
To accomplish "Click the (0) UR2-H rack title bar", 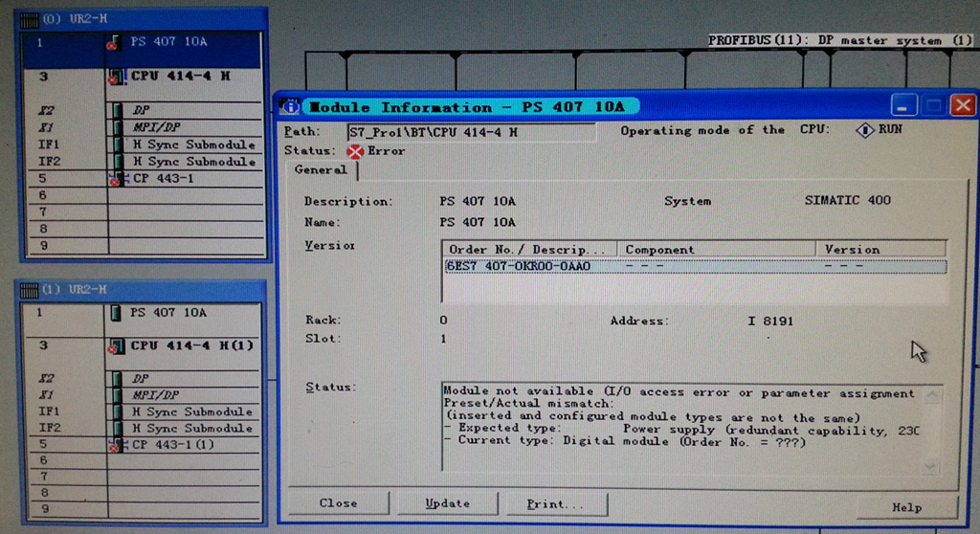I will (x=143, y=19).
